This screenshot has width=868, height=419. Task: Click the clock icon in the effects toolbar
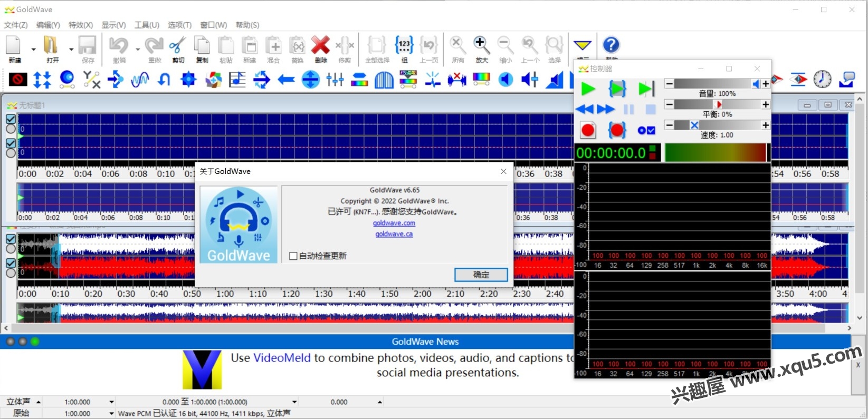[822, 79]
